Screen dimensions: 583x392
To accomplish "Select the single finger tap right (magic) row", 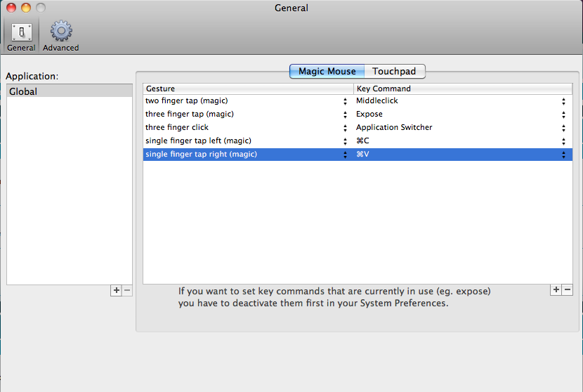I will click(x=358, y=155).
